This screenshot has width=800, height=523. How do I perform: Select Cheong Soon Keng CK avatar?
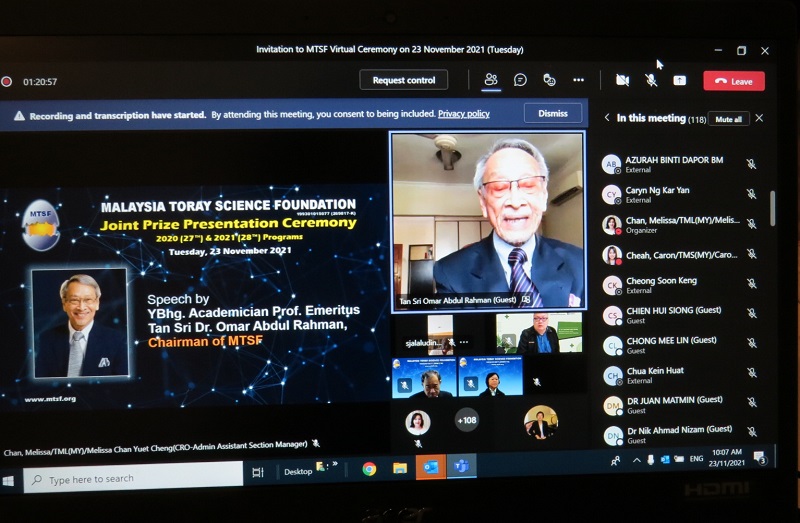[x=612, y=285]
